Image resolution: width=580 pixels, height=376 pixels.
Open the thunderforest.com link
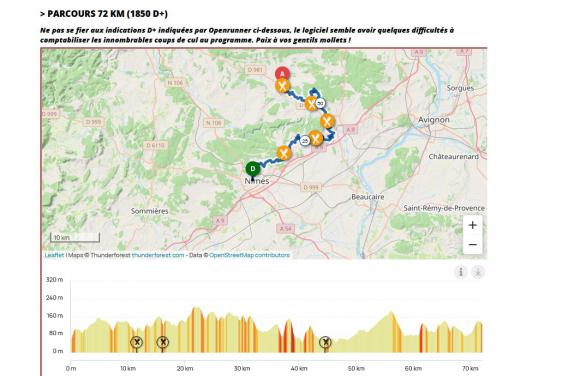(158, 255)
